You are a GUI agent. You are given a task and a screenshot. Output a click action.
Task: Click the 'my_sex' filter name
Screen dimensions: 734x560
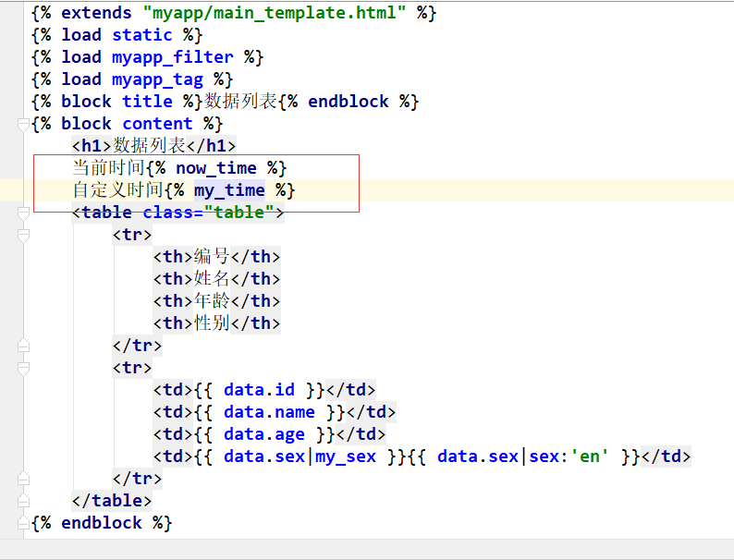click(346, 457)
